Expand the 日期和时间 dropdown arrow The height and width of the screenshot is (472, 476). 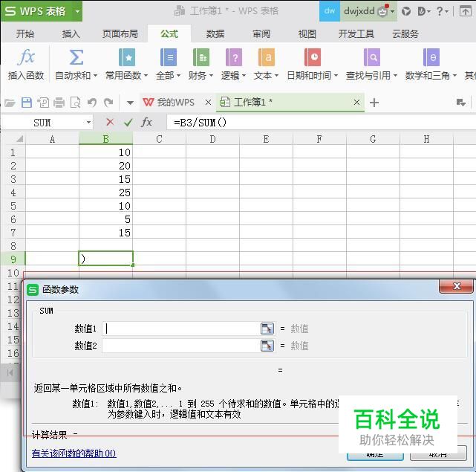[x=336, y=75]
